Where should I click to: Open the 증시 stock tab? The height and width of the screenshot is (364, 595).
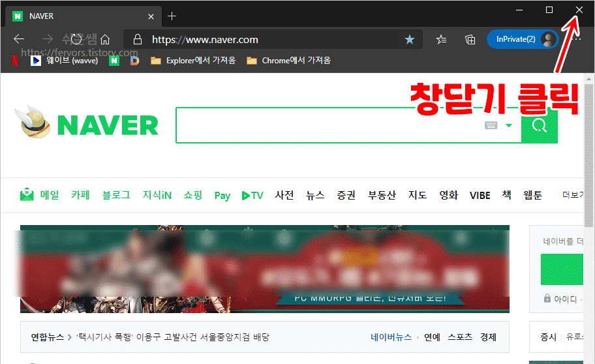[548, 337]
